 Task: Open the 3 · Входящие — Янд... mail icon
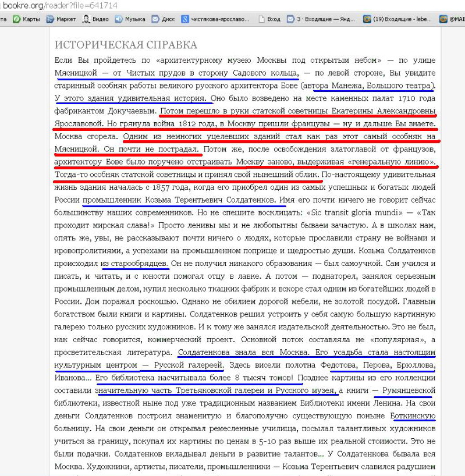pos(290,19)
